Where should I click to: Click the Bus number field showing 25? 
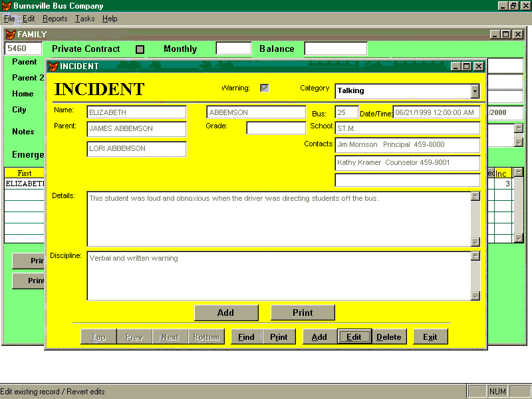click(346, 112)
